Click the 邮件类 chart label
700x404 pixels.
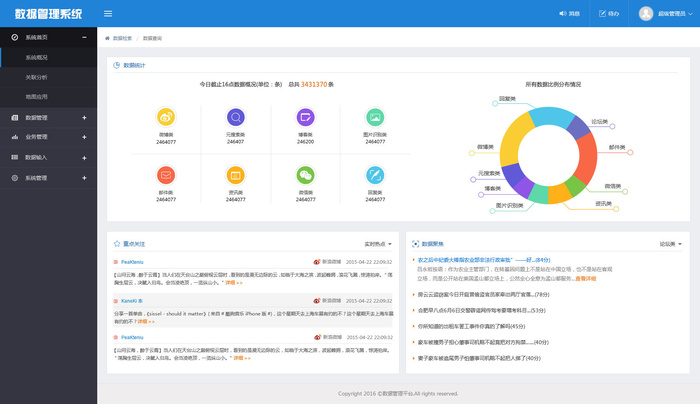tap(617, 147)
